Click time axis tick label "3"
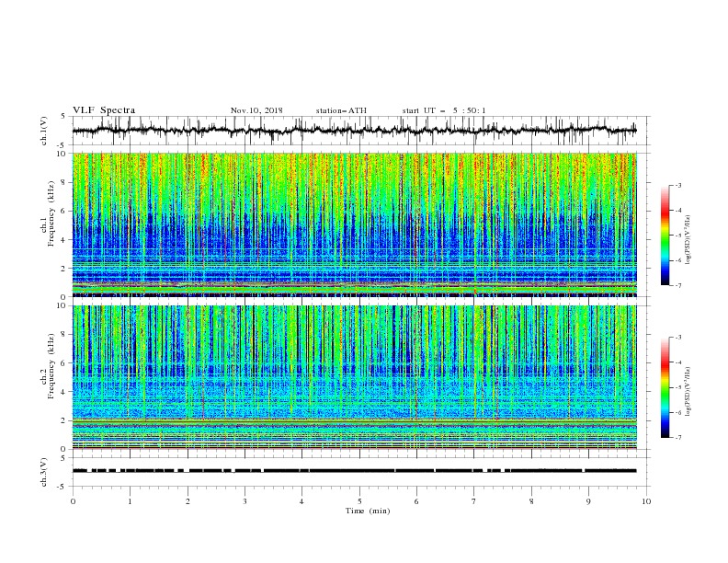The width and height of the screenshot is (728, 563). (x=245, y=501)
